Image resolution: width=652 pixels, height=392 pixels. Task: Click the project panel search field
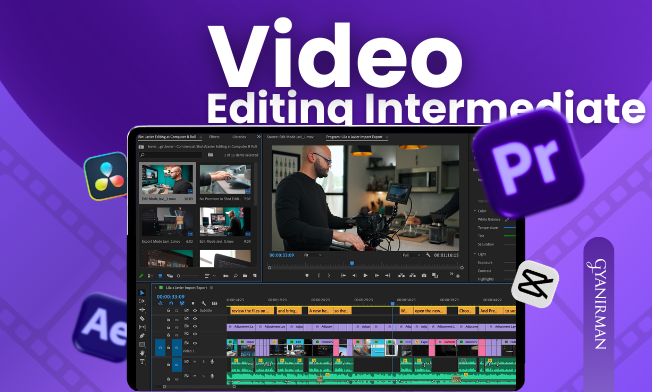pyautogui.click(x=171, y=155)
